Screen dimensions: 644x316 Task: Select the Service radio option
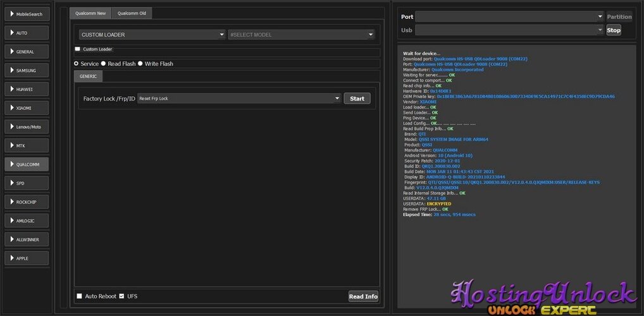[77, 64]
